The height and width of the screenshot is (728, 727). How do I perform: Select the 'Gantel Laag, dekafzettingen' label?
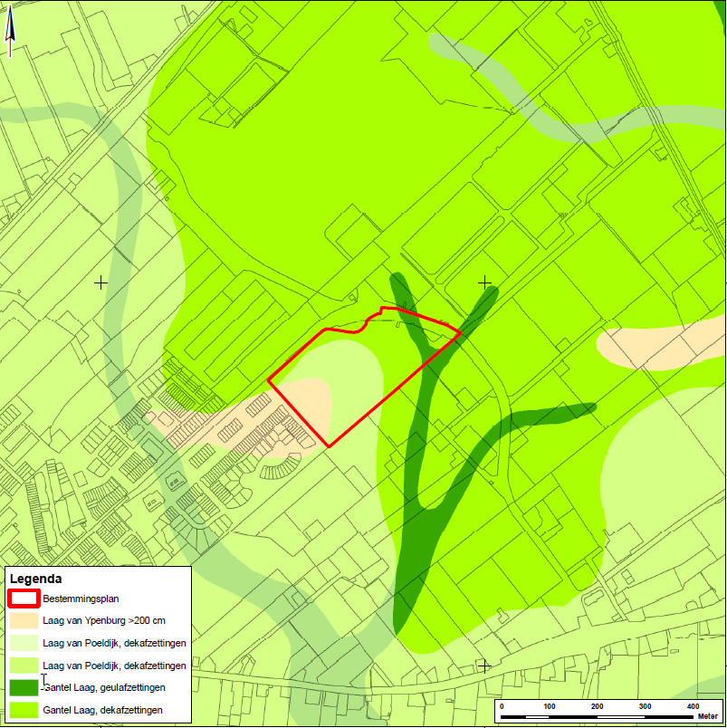click(x=102, y=710)
